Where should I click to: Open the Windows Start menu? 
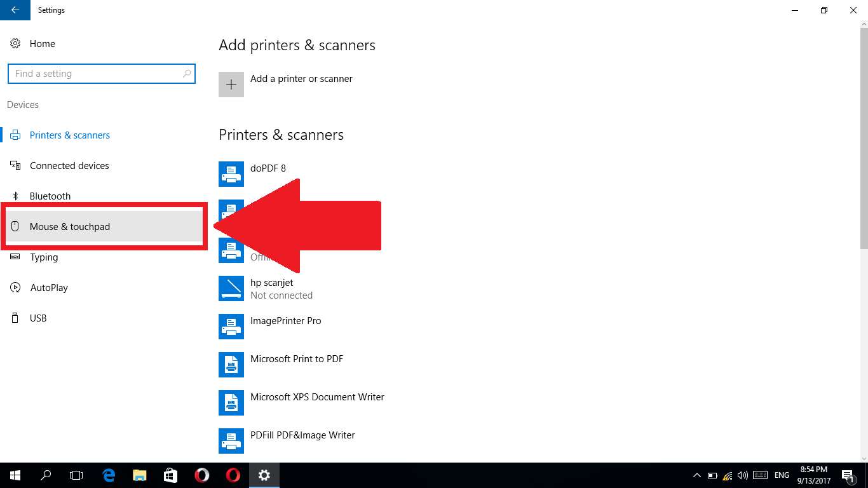pos(15,475)
